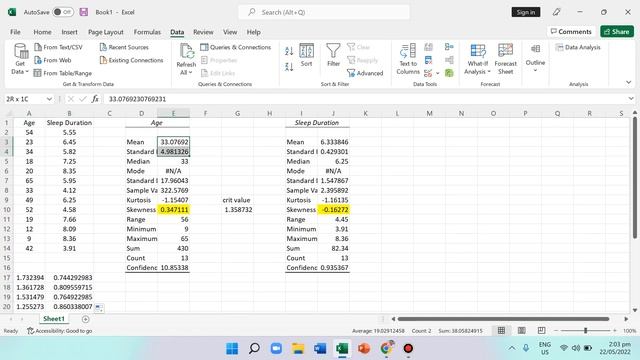640x360 pixels.
Task: Open the Help tab
Action: point(253,32)
